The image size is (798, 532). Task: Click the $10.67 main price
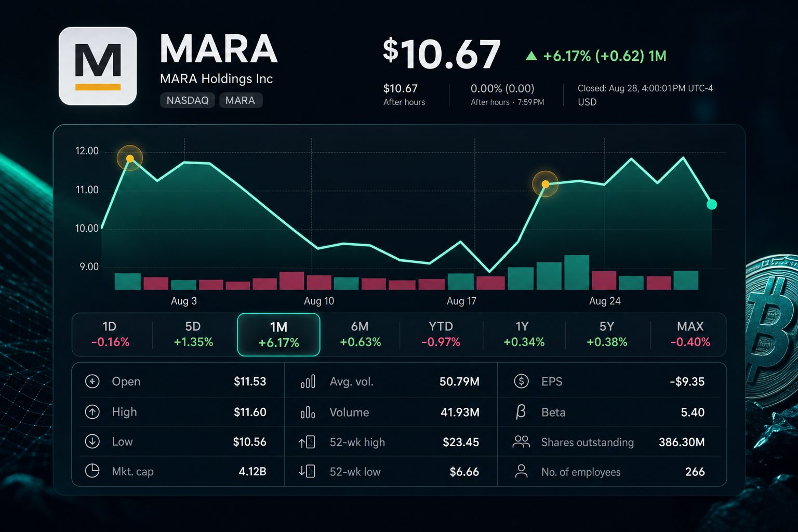442,54
